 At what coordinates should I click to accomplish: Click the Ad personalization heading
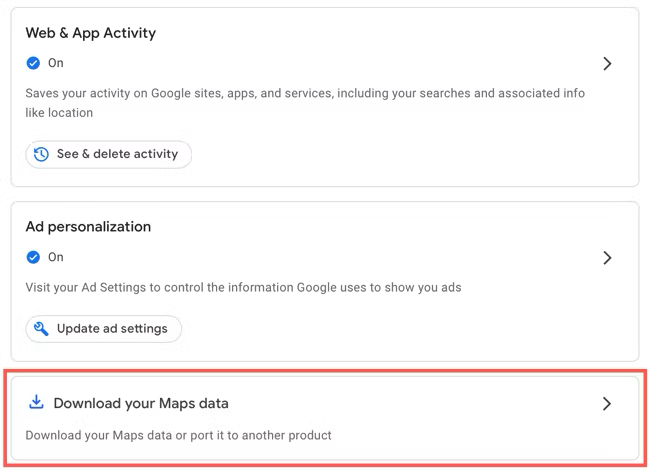point(88,227)
